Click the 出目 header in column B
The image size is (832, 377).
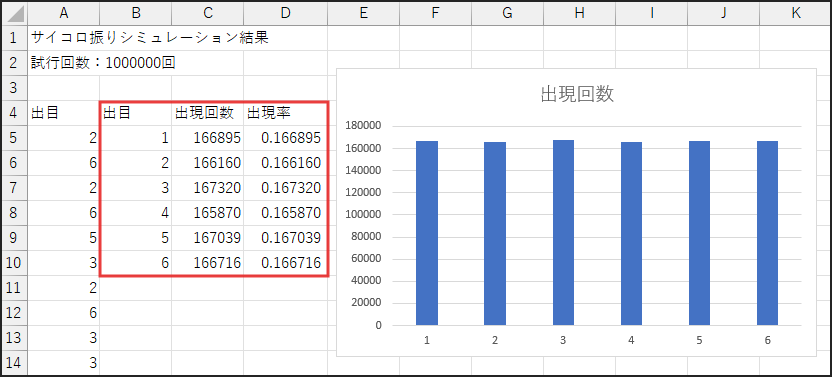pos(135,113)
